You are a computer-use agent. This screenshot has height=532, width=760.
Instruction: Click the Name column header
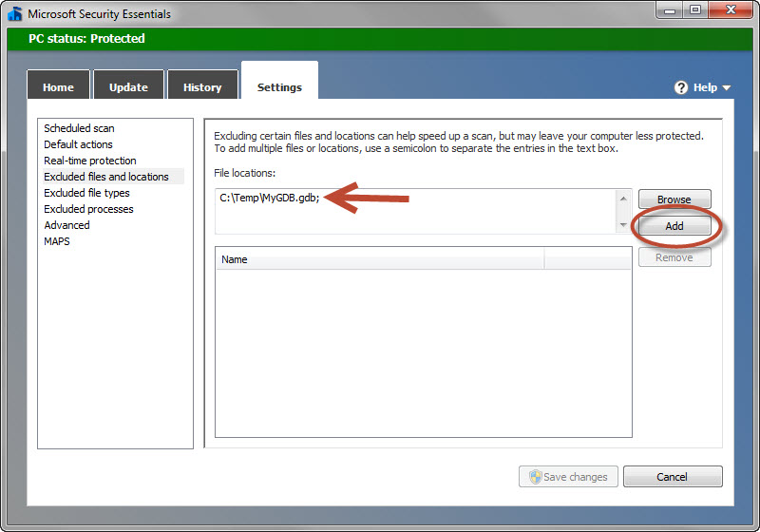click(x=380, y=259)
